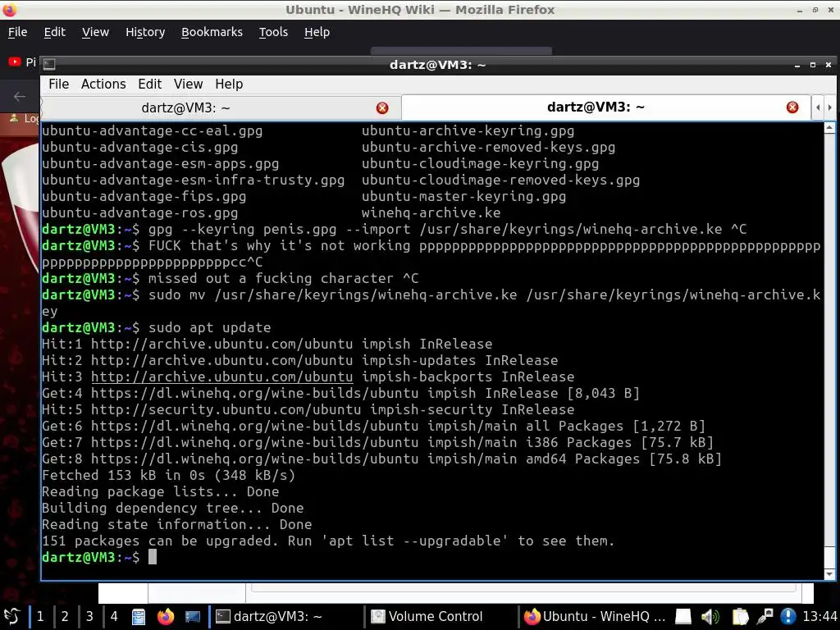The height and width of the screenshot is (630, 840).
Task: Minimize the terminal window
Action: point(797,65)
